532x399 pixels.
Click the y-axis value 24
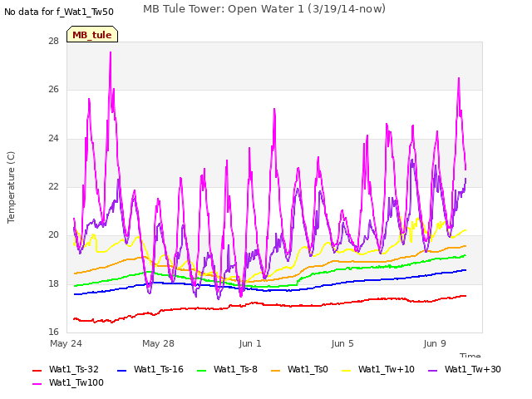[x=53, y=138]
